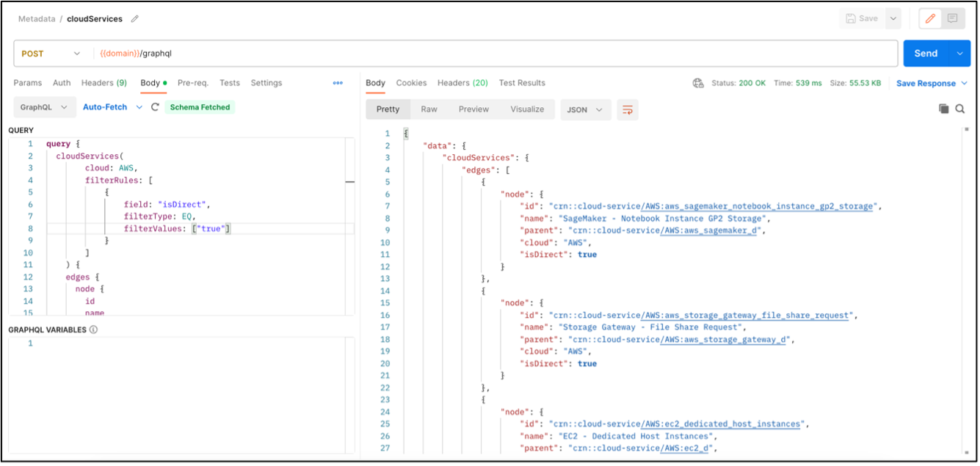Expand the Auto-Fetch dropdown chevron
Screen dimensions: 980x466
tap(139, 107)
